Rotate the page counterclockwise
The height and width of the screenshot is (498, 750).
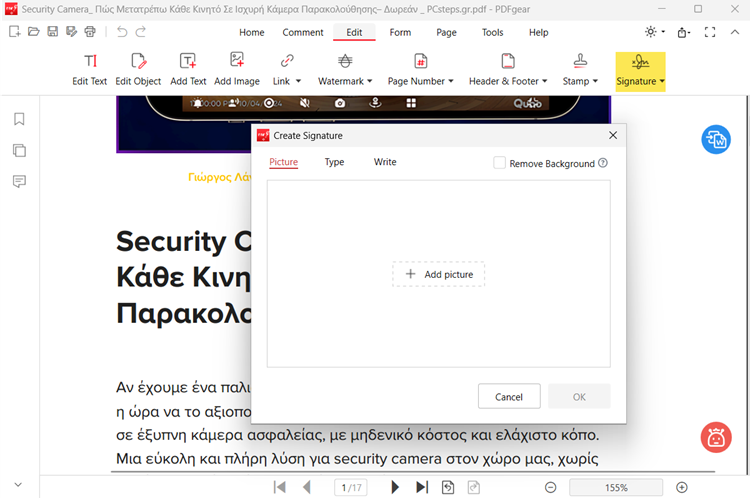(x=448, y=487)
